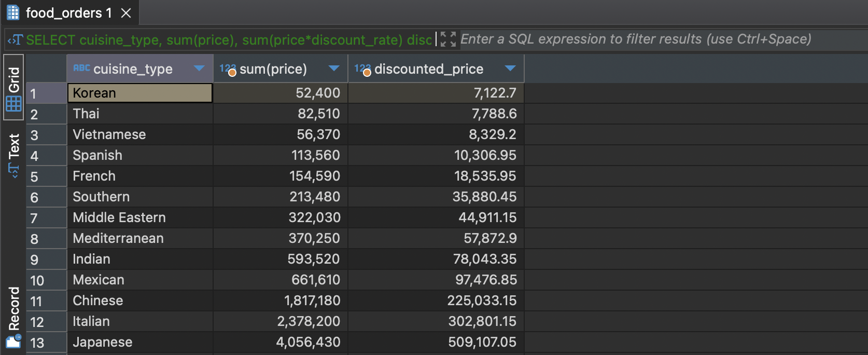Click the 661,610 sum(price) cell
This screenshot has height=355, width=868.
coord(281,280)
